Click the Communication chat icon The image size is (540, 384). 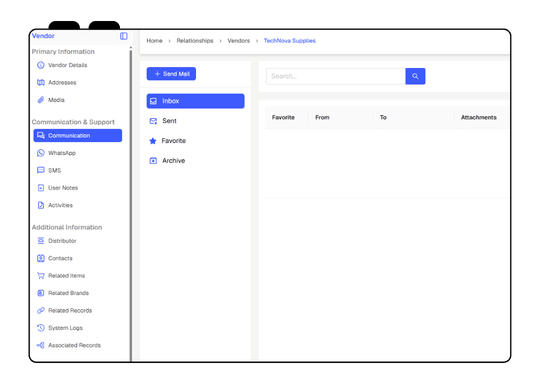click(x=41, y=135)
